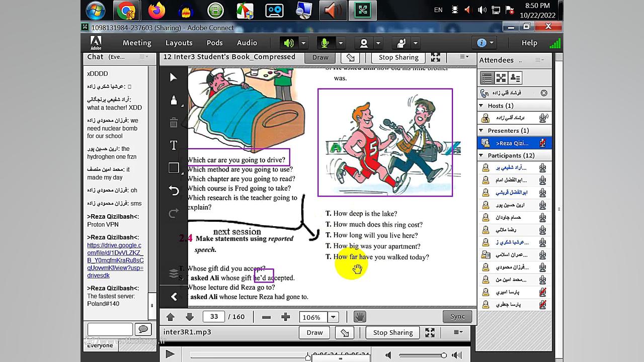Viewport: 644px width, 362px height.
Task: Open the Layouts menu
Action: (179, 43)
